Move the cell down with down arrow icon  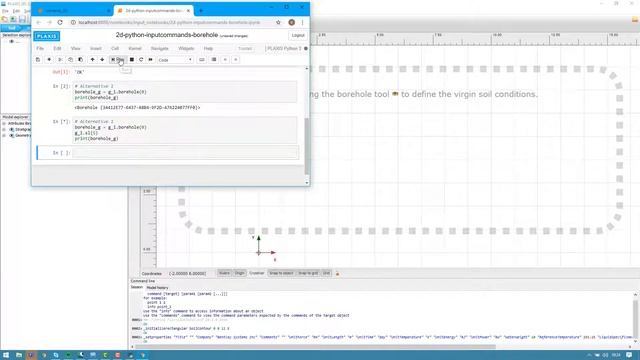click(x=102, y=60)
